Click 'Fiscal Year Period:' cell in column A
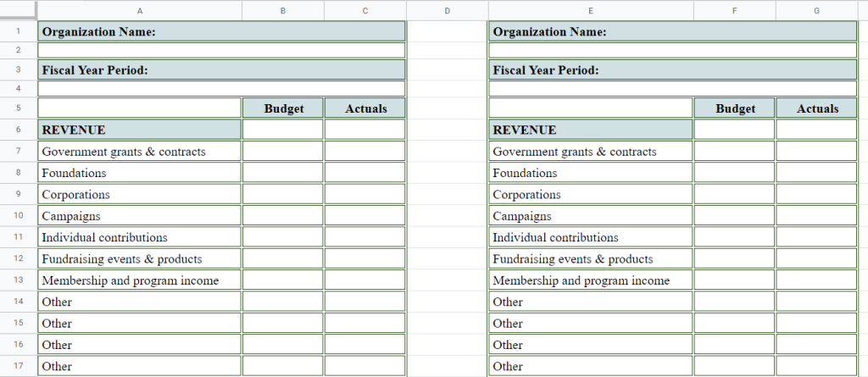The image size is (868, 377). click(x=221, y=70)
